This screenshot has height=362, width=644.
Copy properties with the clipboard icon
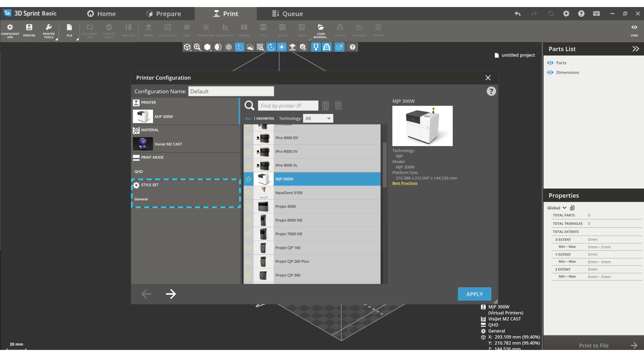(573, 208)
